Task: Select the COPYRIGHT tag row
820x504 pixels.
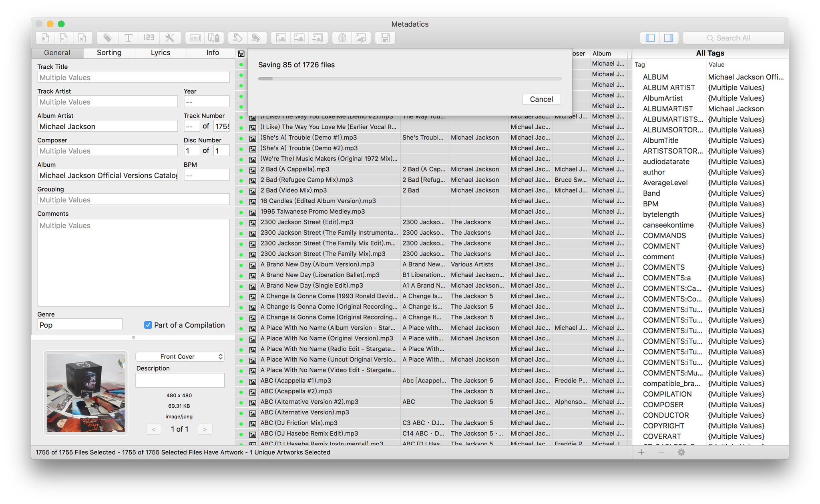Action: pos(711,426)
